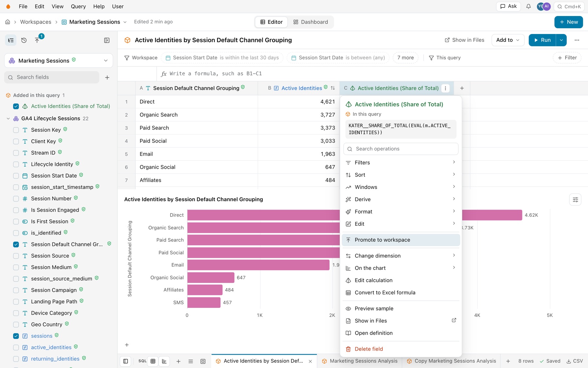Click the Run button

tap(542, 40)
